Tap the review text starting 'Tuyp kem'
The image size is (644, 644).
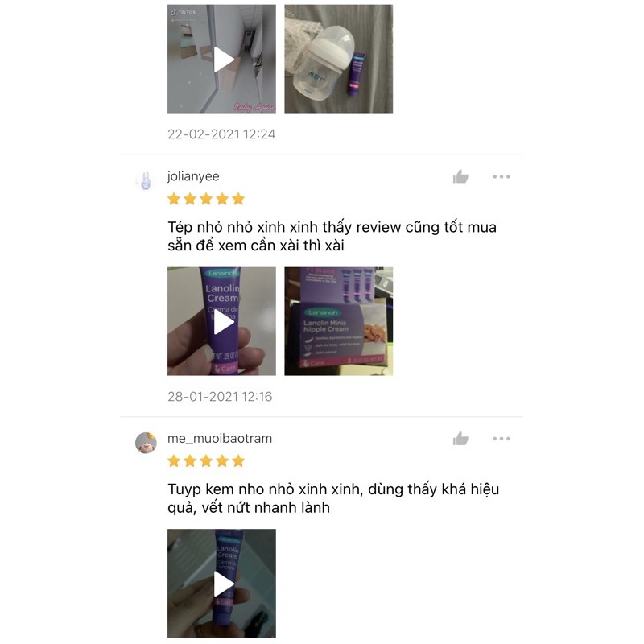(333, 498)
